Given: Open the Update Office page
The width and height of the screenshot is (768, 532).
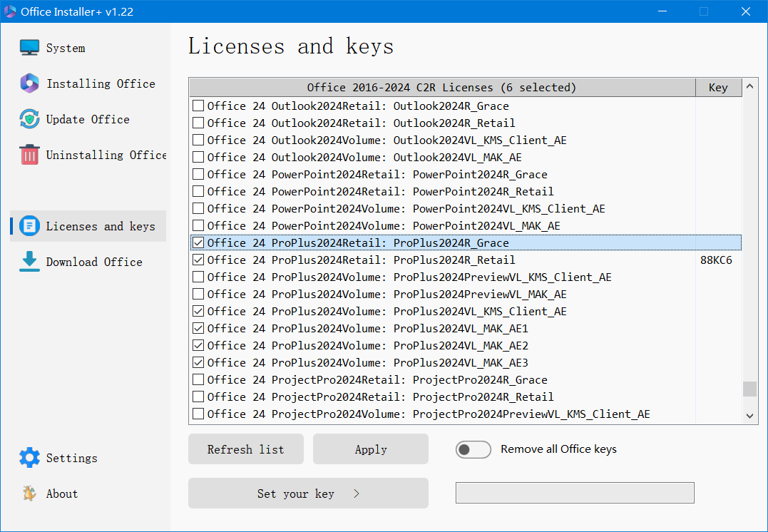Looking at the screenshot, I should coord(88,119).
